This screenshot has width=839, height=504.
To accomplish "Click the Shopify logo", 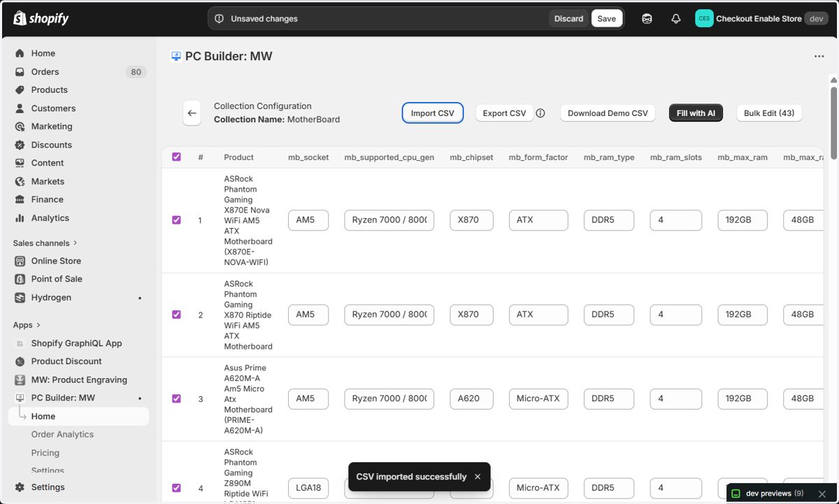I will tap(41, 18).
